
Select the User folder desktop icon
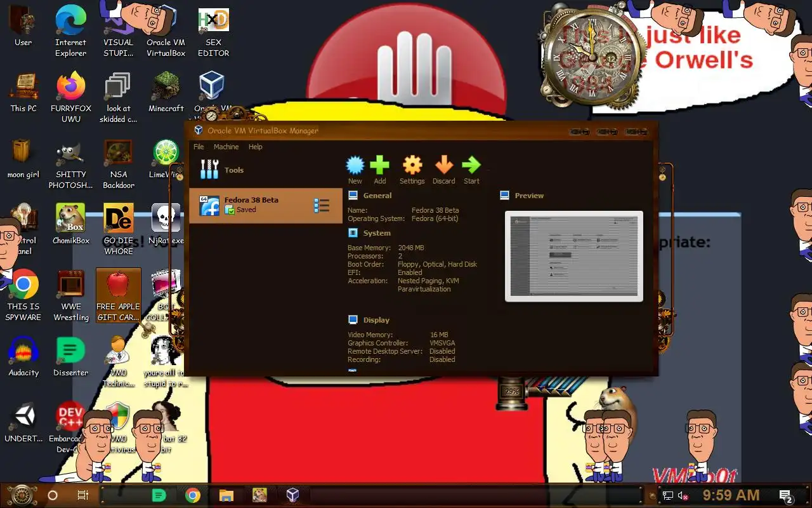(23, 27)
